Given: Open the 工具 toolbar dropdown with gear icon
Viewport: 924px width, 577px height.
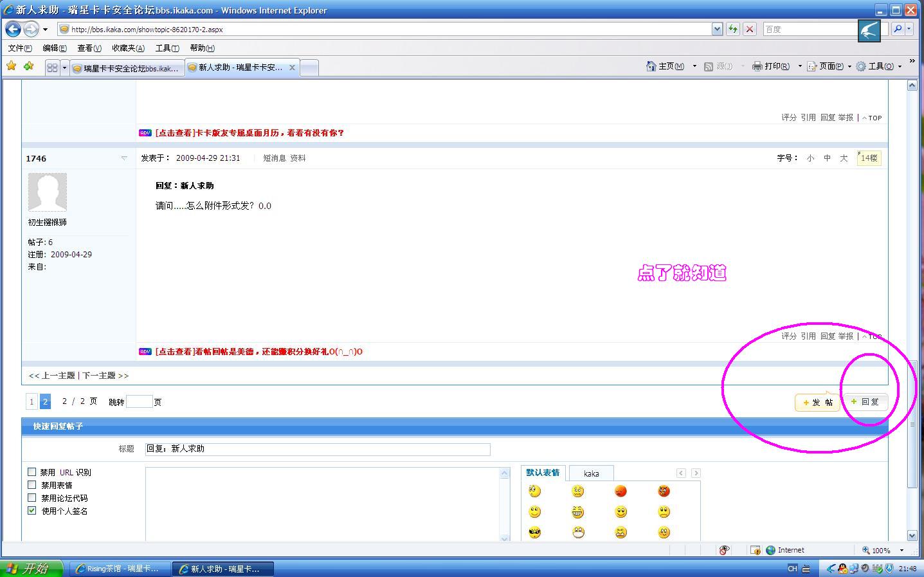Looking at the screenshot, I should point(879,66).
